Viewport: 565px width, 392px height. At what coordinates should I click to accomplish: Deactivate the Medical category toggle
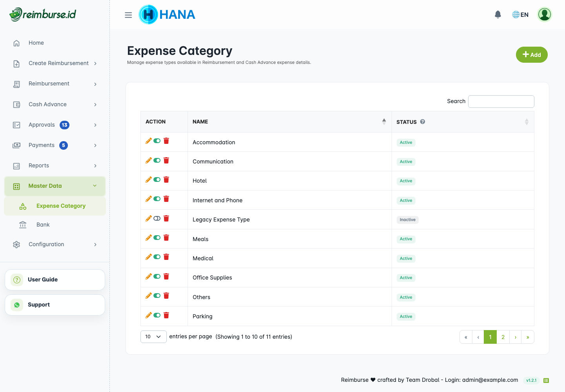point(157,257)
